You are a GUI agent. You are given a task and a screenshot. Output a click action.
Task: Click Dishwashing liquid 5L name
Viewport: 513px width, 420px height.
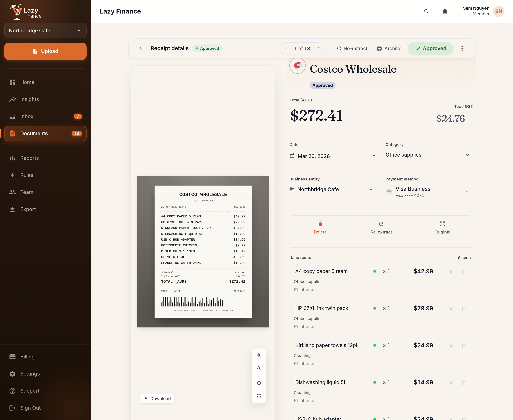320,382
